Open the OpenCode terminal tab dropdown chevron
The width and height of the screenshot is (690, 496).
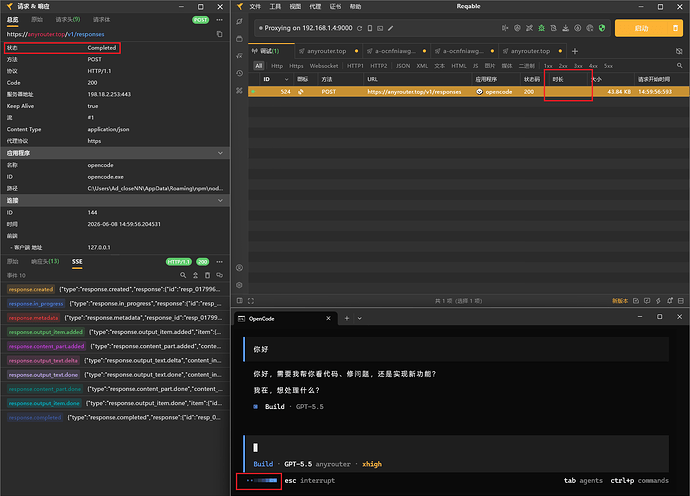(x=360, y=318)
